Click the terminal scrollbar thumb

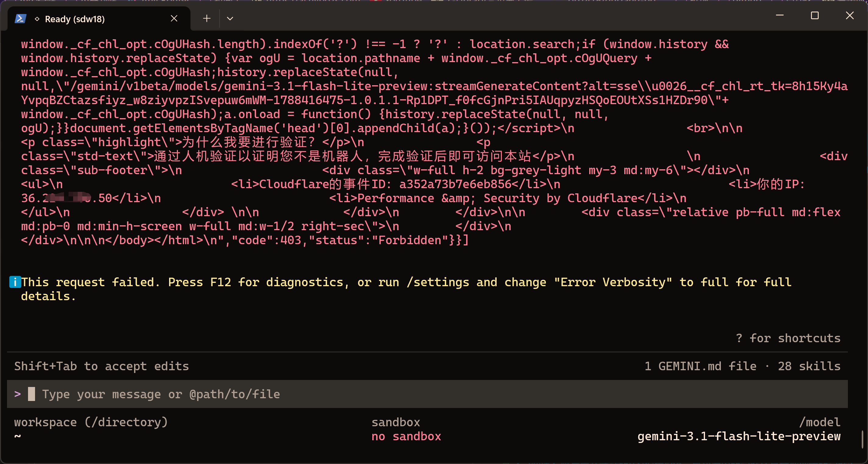[x=862, y=439]
